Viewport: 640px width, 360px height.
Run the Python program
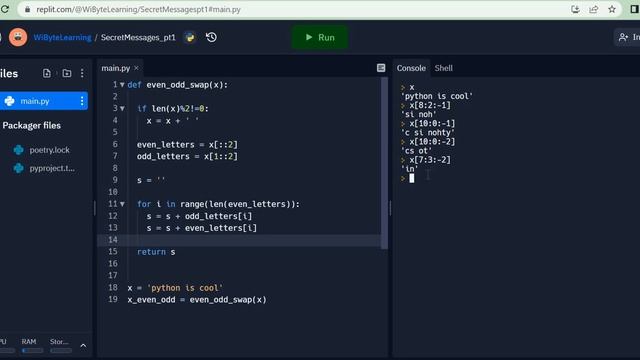coord(320,37)
